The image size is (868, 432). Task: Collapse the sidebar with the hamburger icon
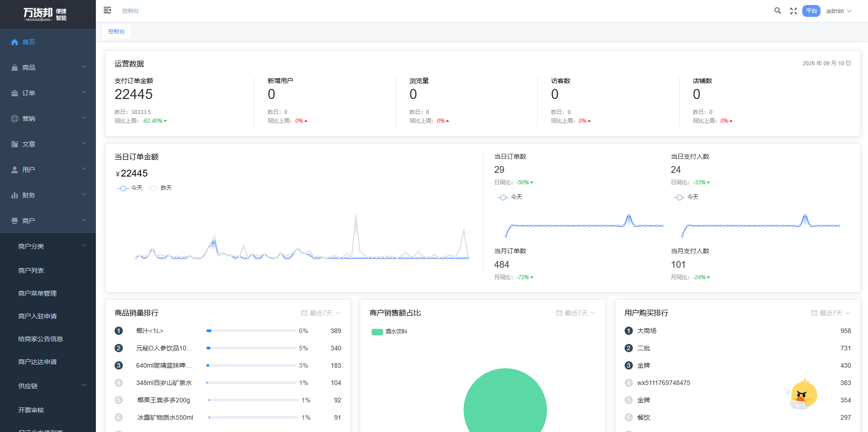click(x=107, y=10)
